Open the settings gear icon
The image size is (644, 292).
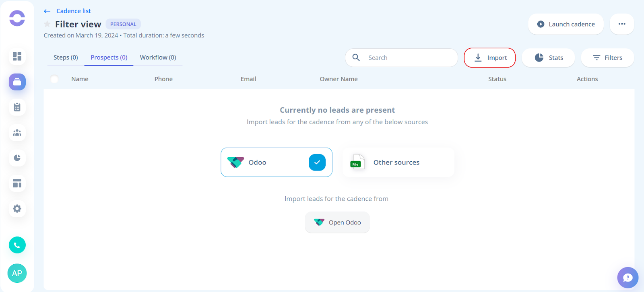[17, 209]
